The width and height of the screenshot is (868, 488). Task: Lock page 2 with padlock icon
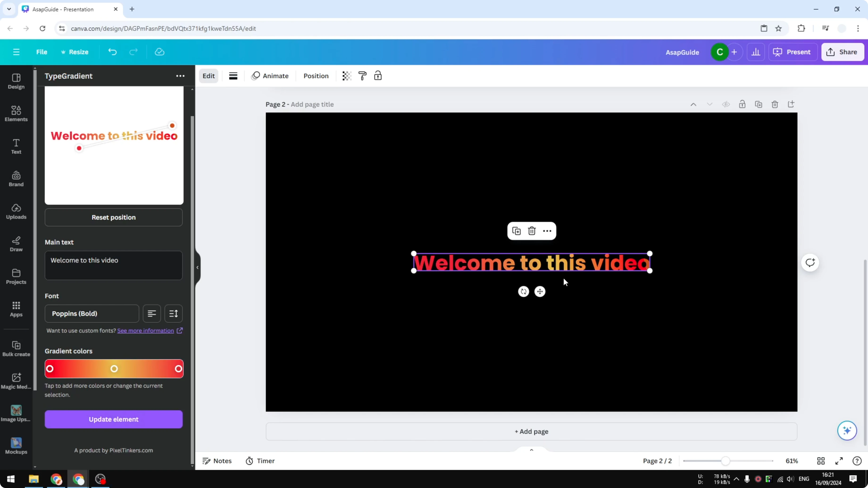[x=742, y=104]
